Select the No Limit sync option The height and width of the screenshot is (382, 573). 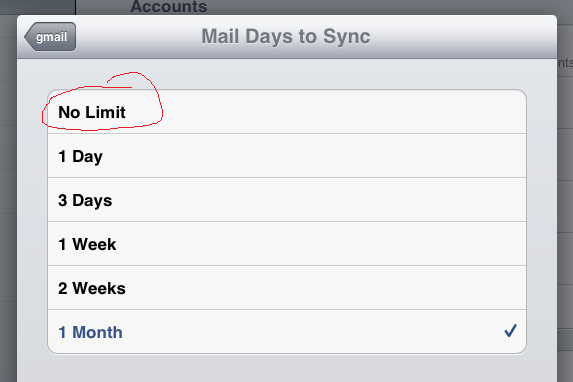point(287,112)
